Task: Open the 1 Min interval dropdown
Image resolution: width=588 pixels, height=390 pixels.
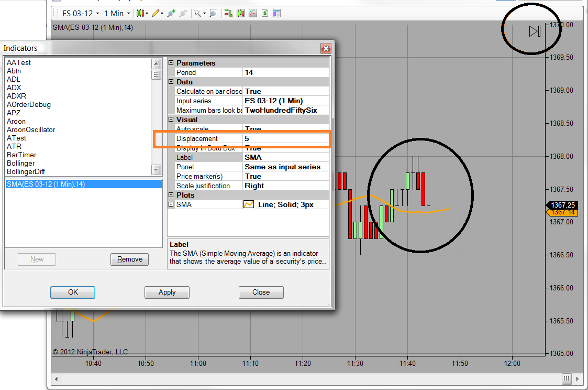Action: pos(117,14)
